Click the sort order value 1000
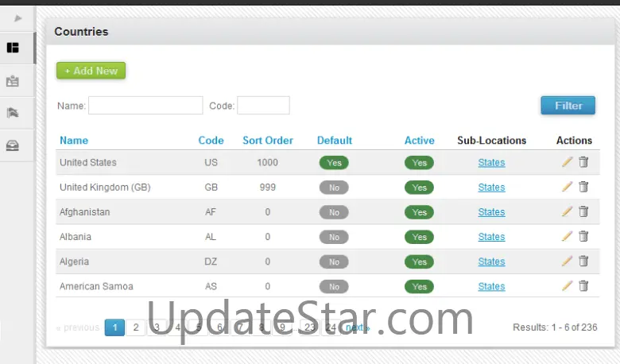Image resolution: width=620 pixels, height=364 pixels. pos(267,162)
